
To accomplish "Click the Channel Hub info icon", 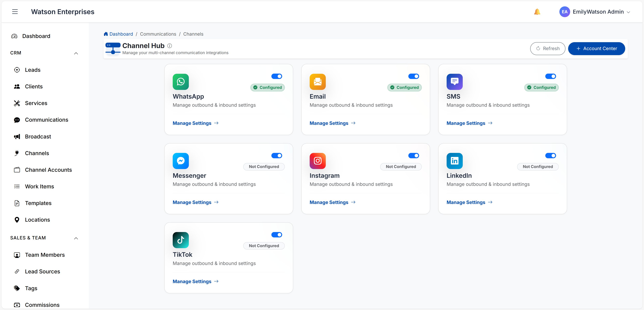I will [x=170, y=46].
